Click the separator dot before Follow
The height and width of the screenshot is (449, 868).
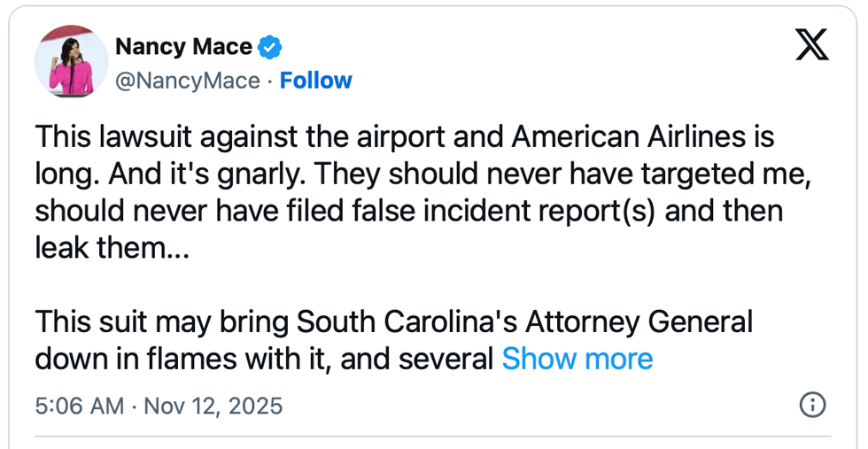[x=270, y=81]
